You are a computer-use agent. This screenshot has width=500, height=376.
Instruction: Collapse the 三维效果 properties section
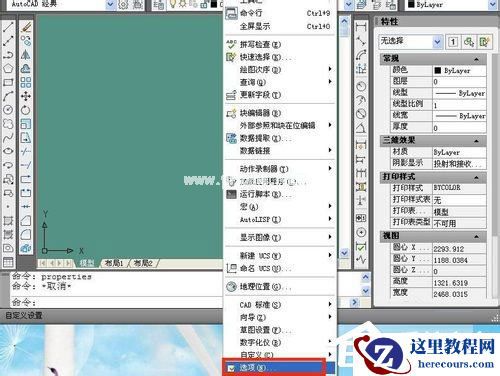coord(476,141)
